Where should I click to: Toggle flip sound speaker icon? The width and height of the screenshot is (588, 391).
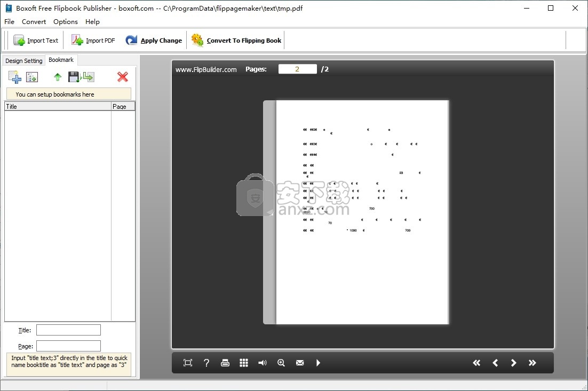click(263, 363)
